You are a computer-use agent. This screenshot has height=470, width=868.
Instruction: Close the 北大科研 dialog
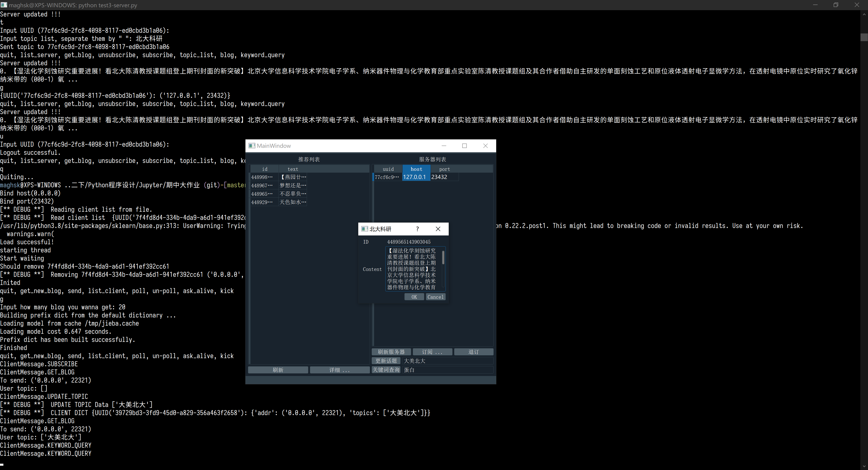coord(438,229)
